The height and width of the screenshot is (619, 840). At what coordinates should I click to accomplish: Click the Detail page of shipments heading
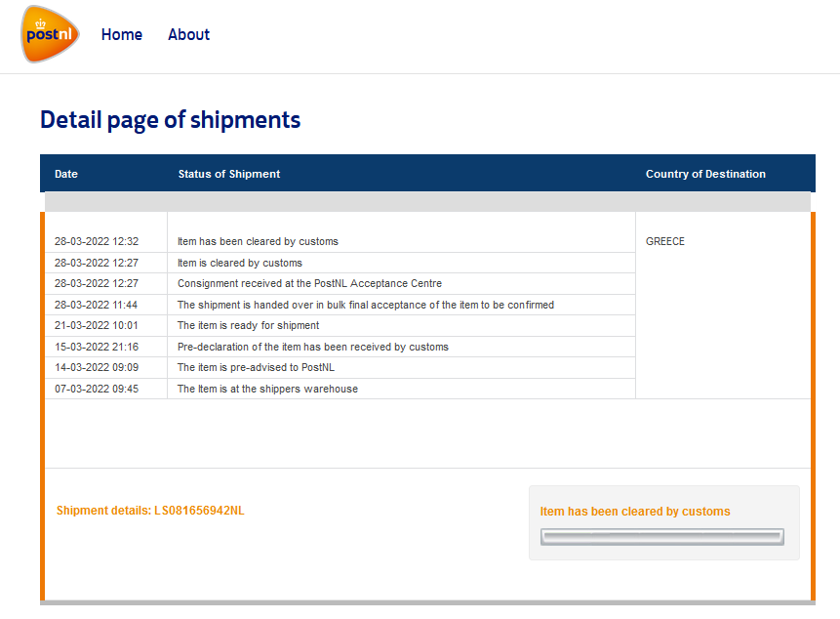coord(171,120)
